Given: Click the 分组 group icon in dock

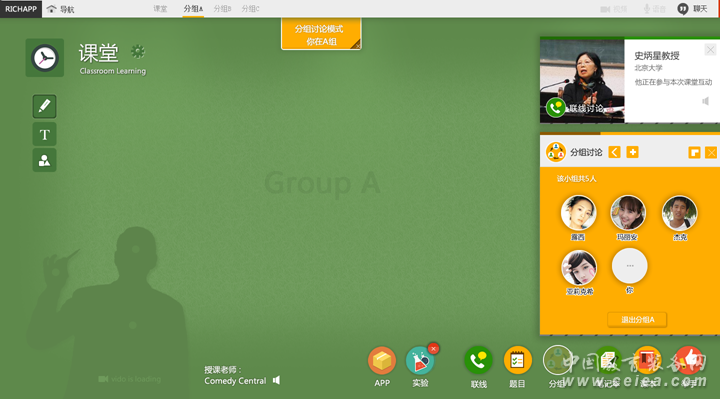Looking at the screenshot, I should [557, 361].
